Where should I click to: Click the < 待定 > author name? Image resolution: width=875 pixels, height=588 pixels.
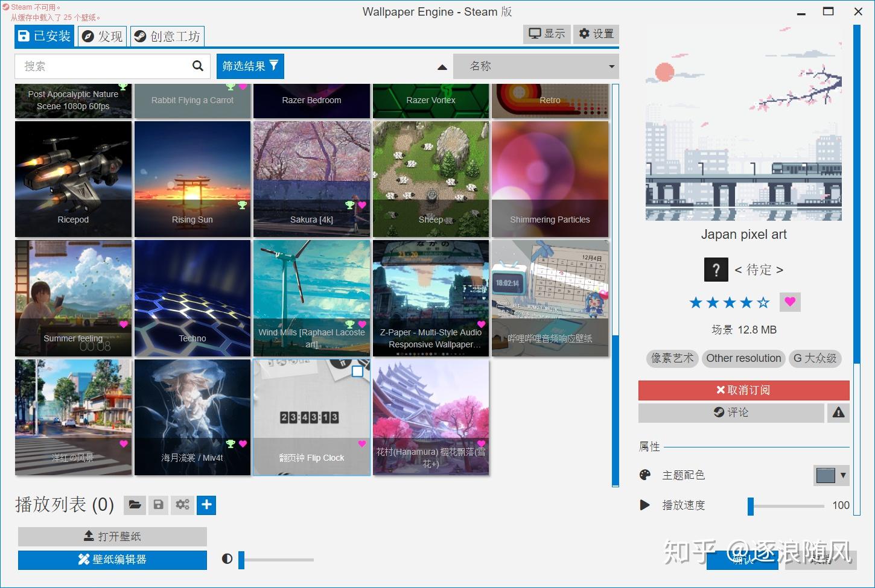759,270
